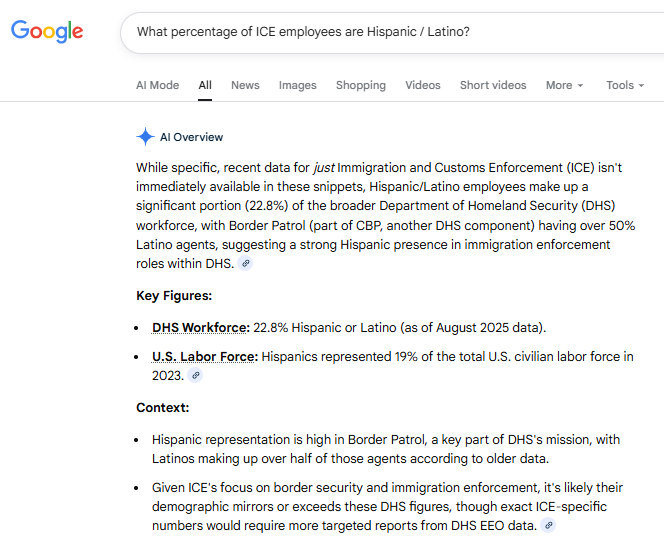Open source link icon after 2023 labor figure
Image resolution: width=664 pixels, height=544 pixels.
click(196, 376)
